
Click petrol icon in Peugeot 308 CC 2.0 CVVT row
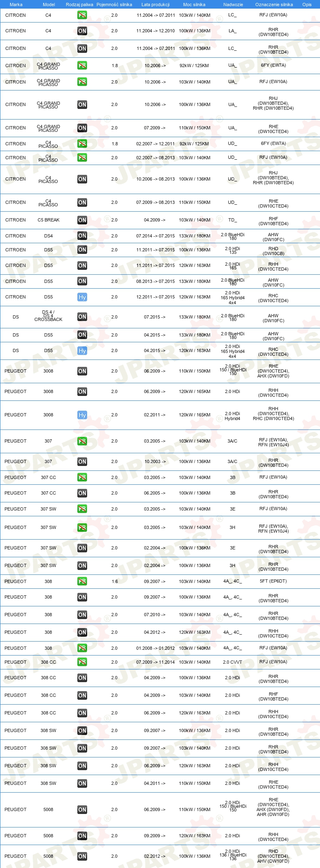coord(82,662)
